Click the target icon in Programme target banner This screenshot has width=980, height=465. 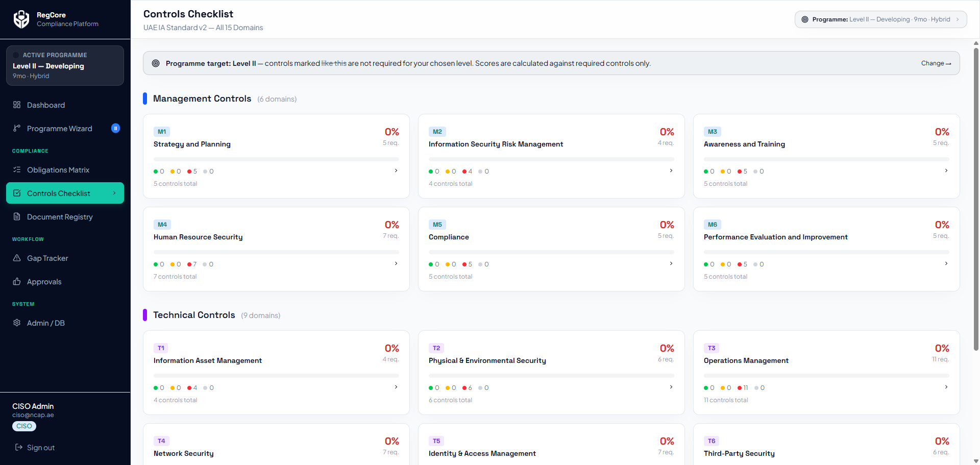156,63
